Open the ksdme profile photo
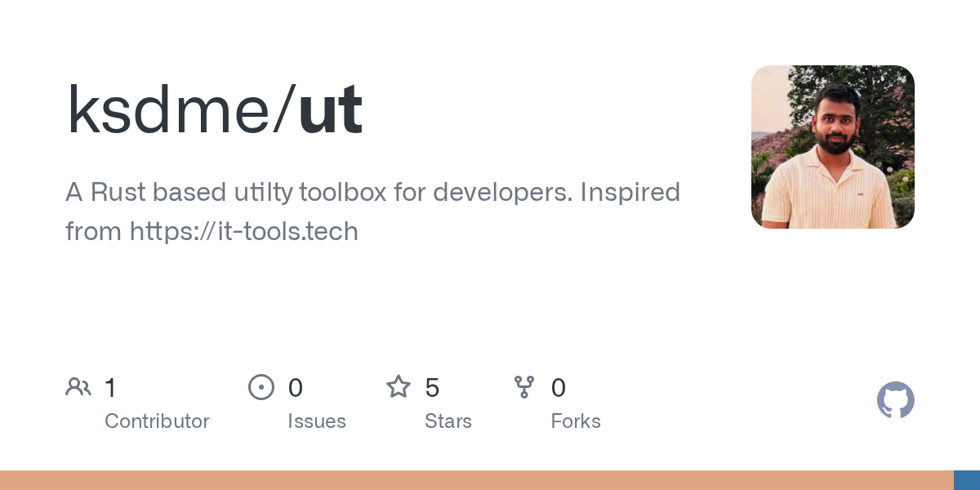Viewport: 980px width, 490px height. pos(832,147)
